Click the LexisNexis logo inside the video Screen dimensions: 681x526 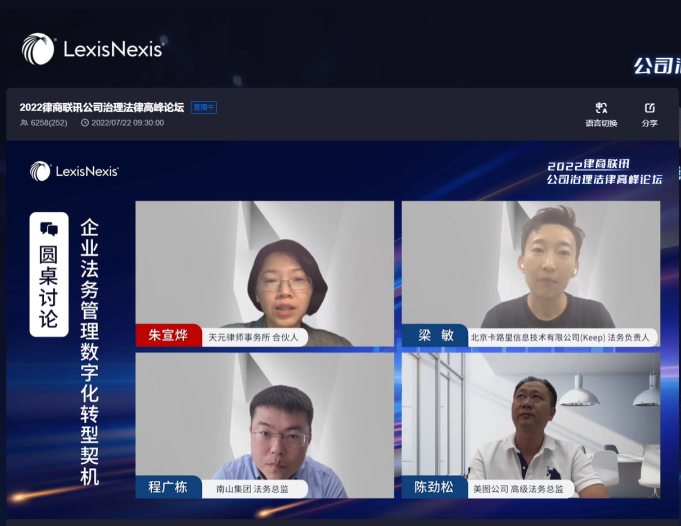[x=74, y=171]
